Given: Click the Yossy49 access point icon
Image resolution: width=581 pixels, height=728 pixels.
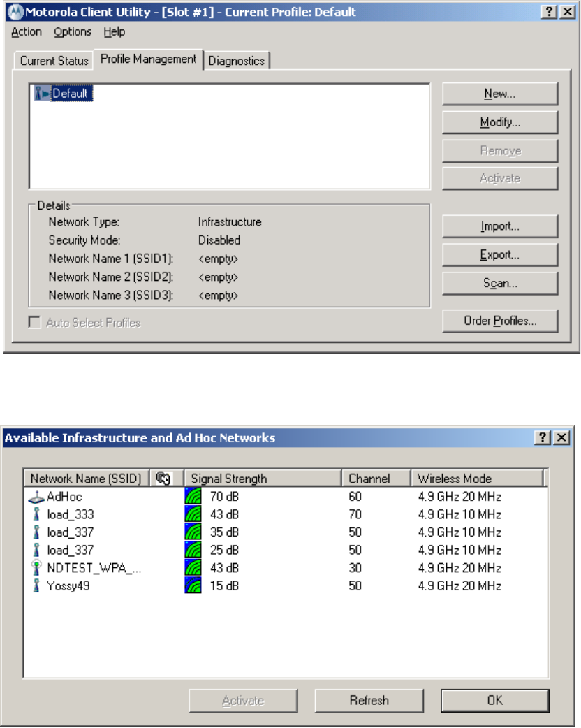Looking at the screenshot, I should click(36, 586).
